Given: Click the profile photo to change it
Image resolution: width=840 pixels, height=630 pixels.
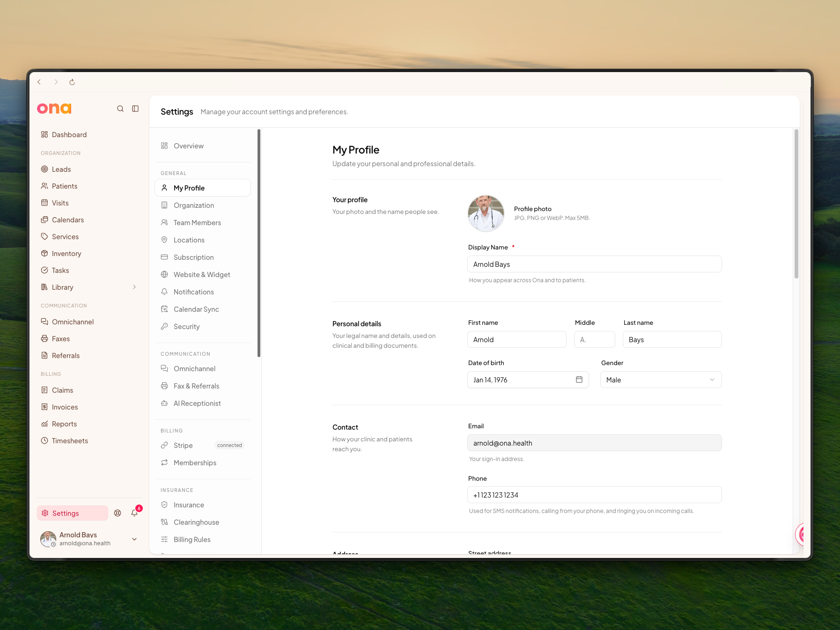Looking at the screenshot, I should [486, 213].
